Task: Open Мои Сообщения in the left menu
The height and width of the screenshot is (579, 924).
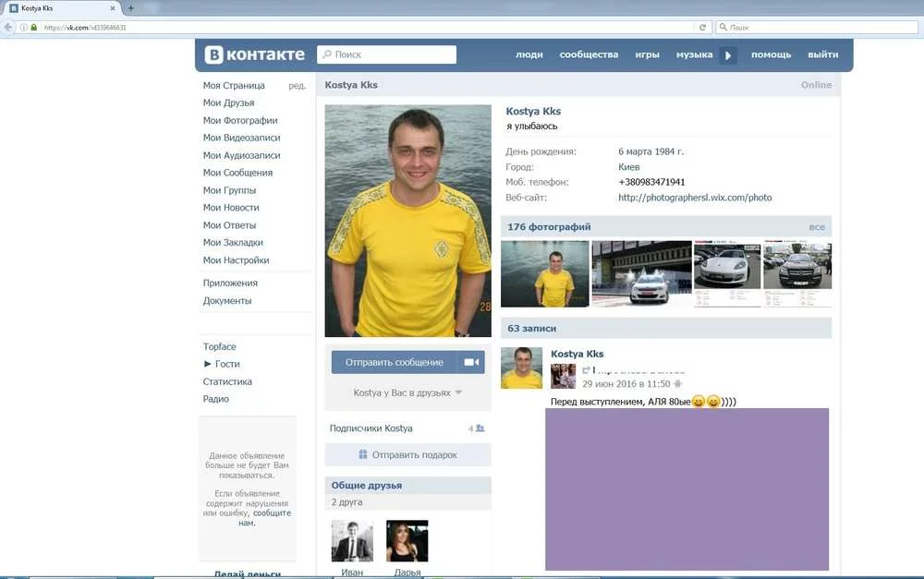Action: tap(237, 173)
